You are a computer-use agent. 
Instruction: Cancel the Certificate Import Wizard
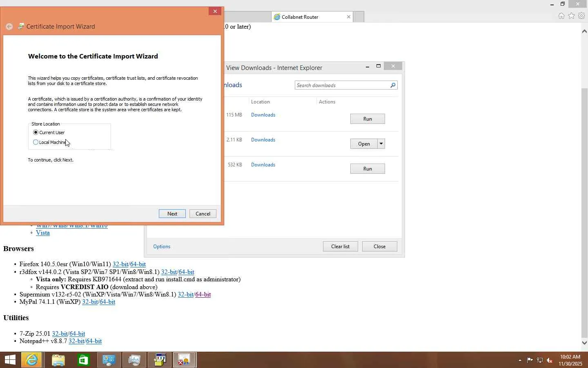pos(203,214)
